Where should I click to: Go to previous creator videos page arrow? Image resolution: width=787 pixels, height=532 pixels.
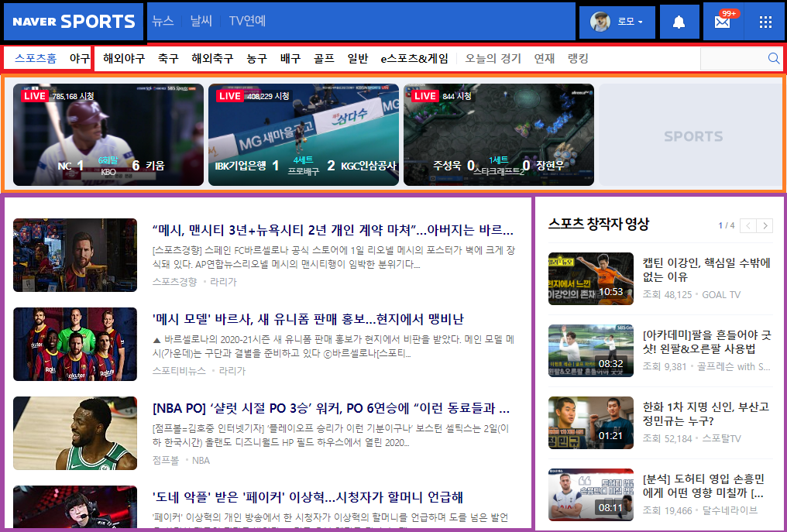[x=747, y=226]
